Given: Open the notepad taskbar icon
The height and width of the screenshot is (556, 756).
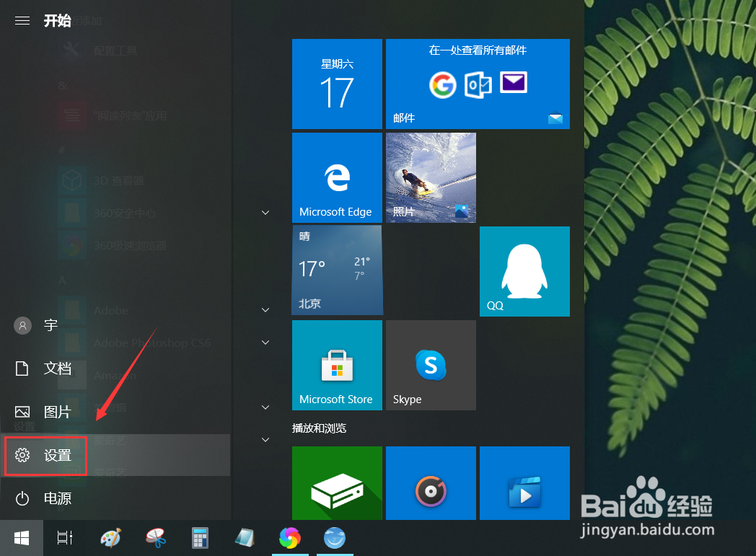Looking at the screenshot, I should (x=245, y=538).
